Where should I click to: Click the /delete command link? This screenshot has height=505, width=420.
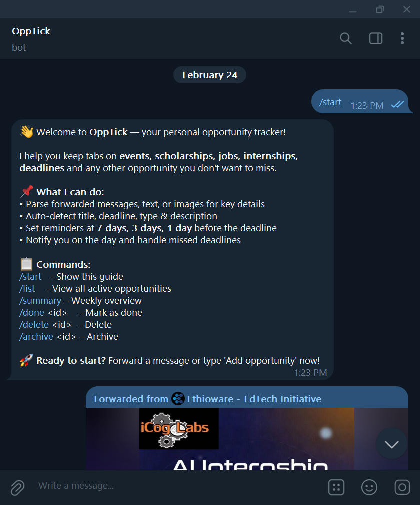pyautogui.click(x=34, y=324)
